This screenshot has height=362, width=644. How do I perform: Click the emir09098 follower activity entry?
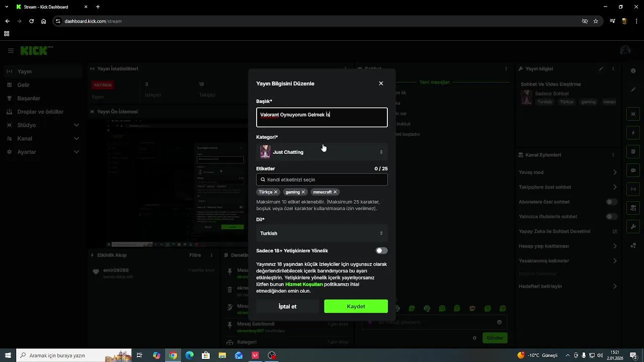(x=154, y=273)
